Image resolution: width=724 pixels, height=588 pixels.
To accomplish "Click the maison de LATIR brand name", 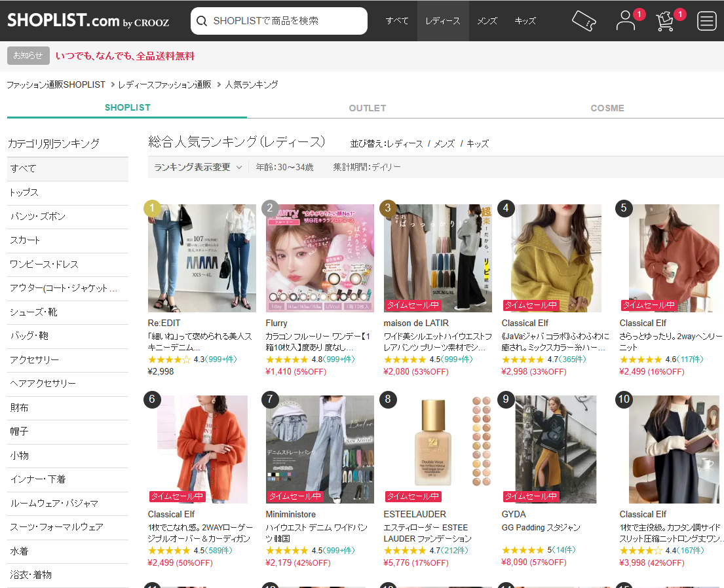I will (x=416, y=323).
